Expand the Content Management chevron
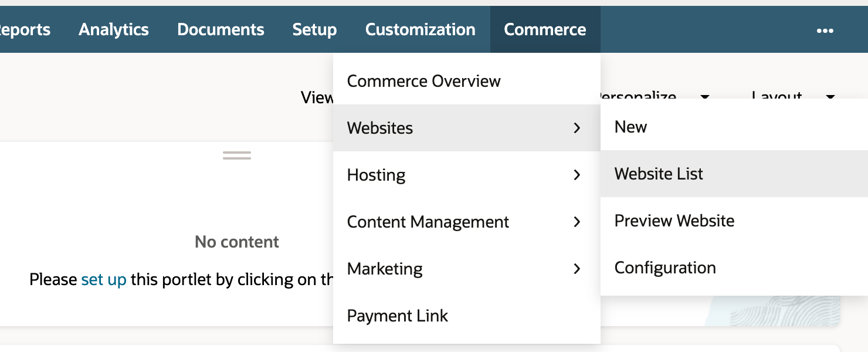Screen dimensions: 868x352 (x=577, y=222)
